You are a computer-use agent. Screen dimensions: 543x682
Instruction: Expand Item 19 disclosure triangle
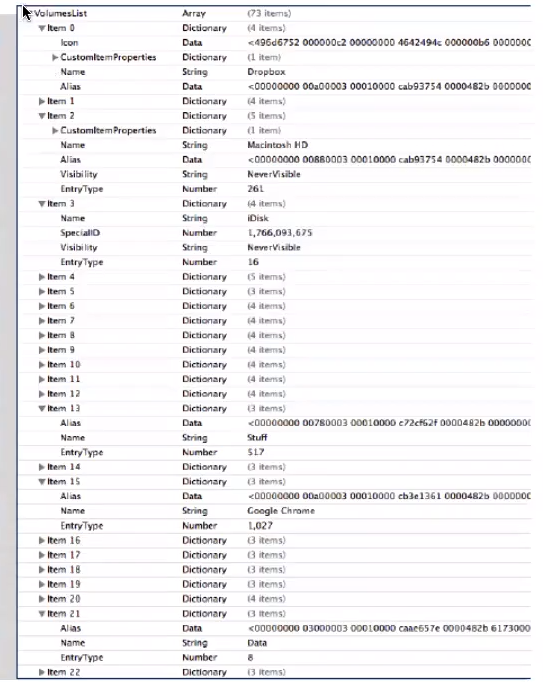tap(42, 585)
